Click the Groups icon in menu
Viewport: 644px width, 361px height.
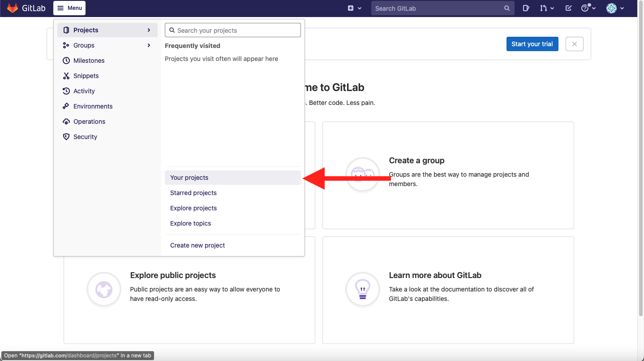click(x=66, y=45)
